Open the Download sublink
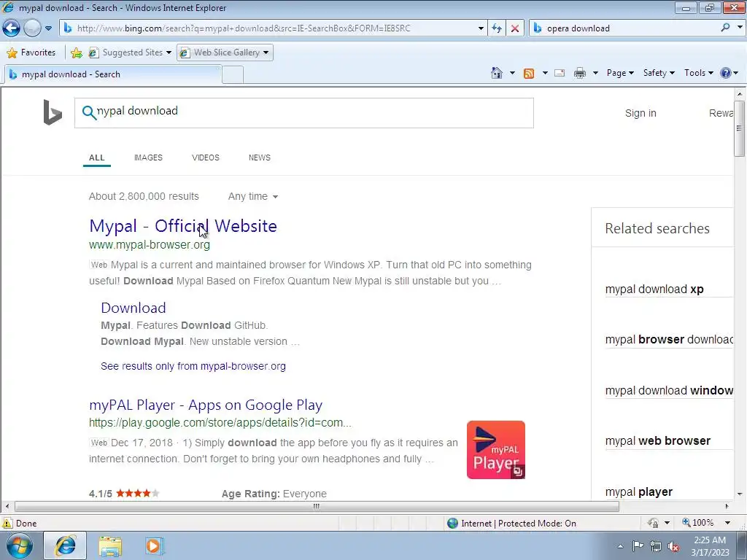 133,308
